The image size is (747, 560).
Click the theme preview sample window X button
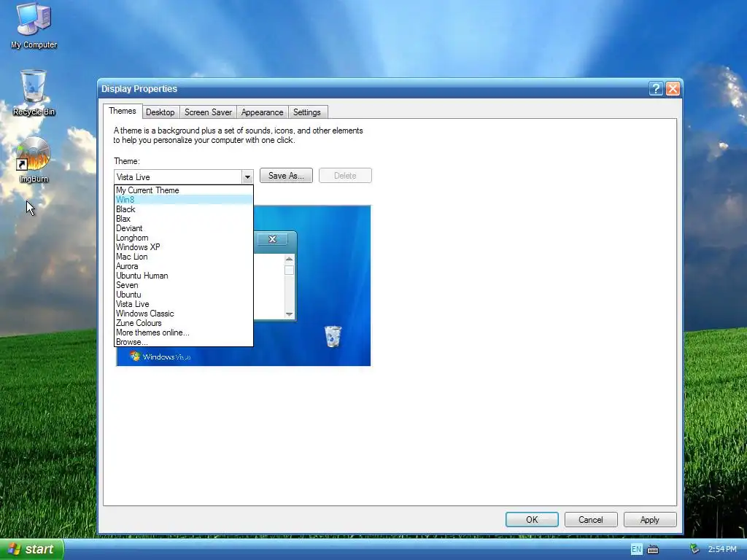click(x=273, y=239)
